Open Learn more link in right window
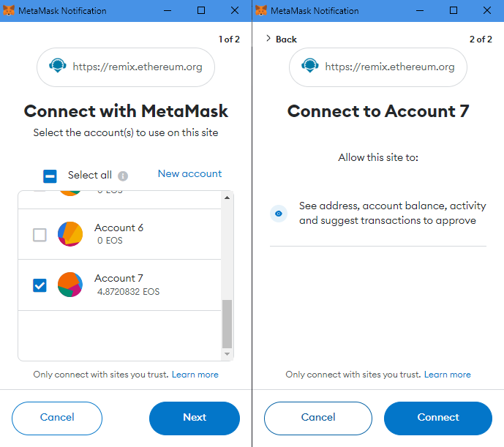504x447 pixels. (x=448, y=375)
